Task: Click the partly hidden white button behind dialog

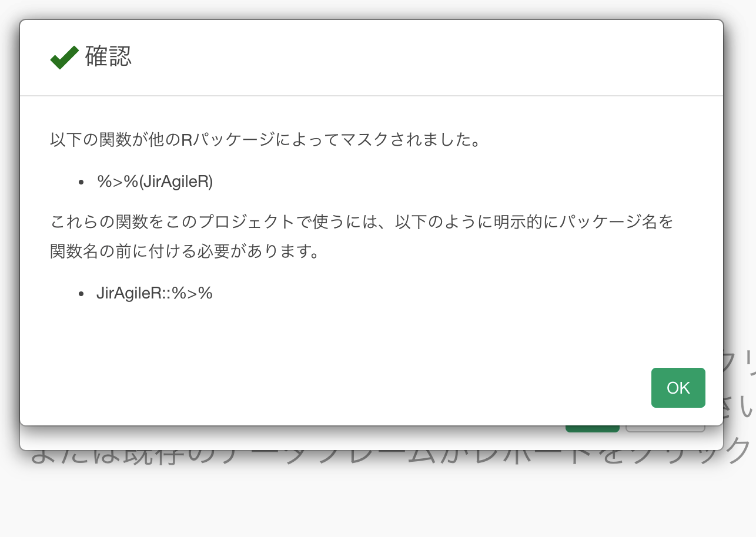Action: (665, 428)
